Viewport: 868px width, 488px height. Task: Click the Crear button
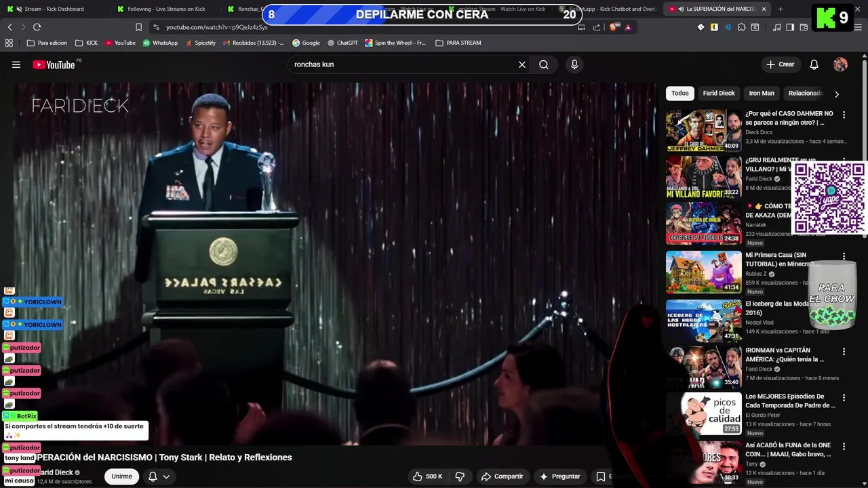[780, 64]
